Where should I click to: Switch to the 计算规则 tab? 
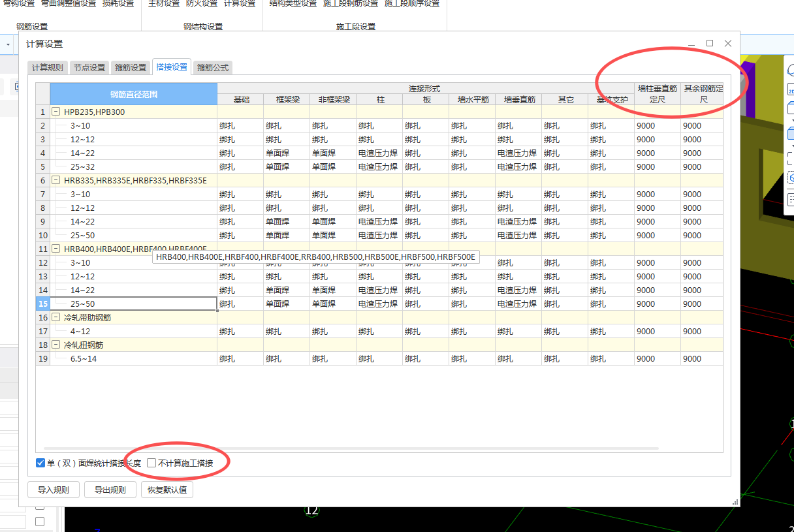[48, 67]
